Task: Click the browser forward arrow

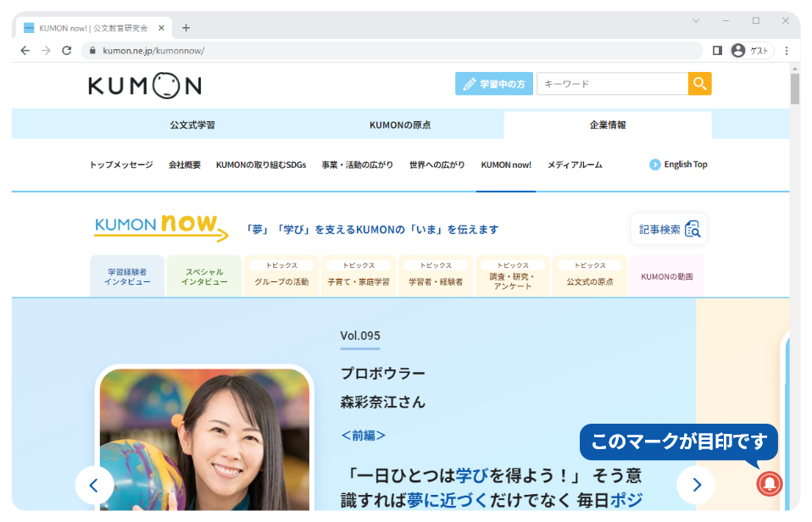Action: click(x=46, y=50)
